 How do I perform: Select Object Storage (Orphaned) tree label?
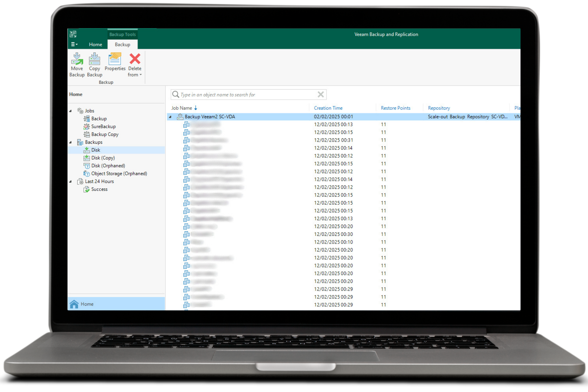pyautogui.click(x=119, y=173)
